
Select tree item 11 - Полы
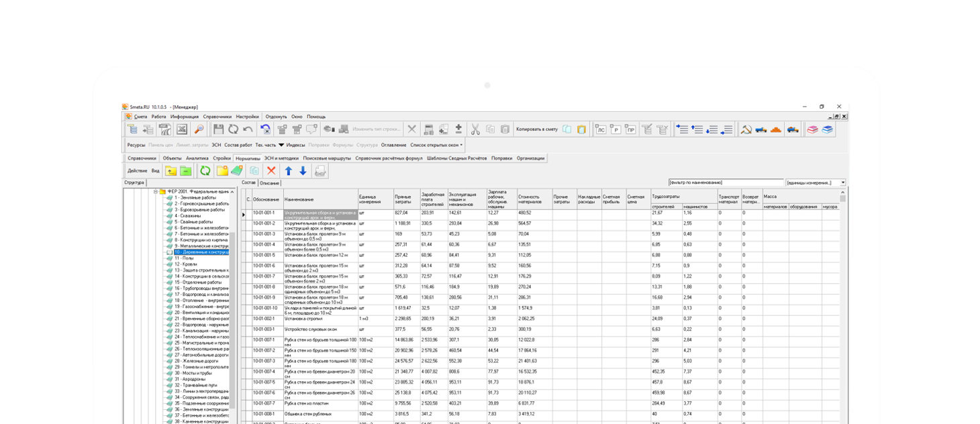pyautogui.click(x=184, y=258)
